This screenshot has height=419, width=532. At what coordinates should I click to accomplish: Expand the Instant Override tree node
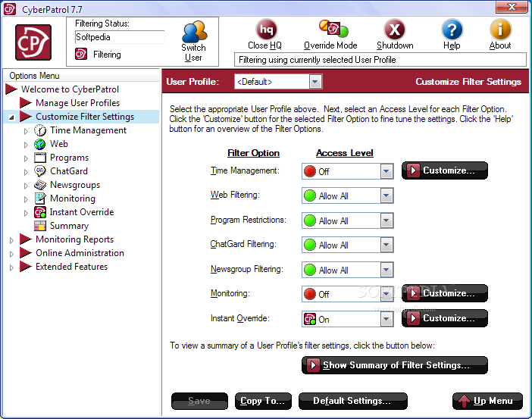tap(26, 213)
